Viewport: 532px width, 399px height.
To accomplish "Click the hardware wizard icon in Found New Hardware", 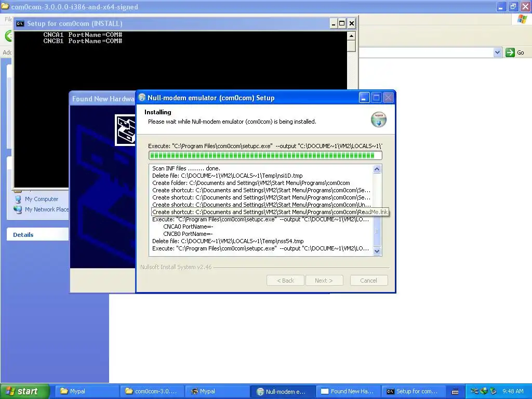I will 125,130.
